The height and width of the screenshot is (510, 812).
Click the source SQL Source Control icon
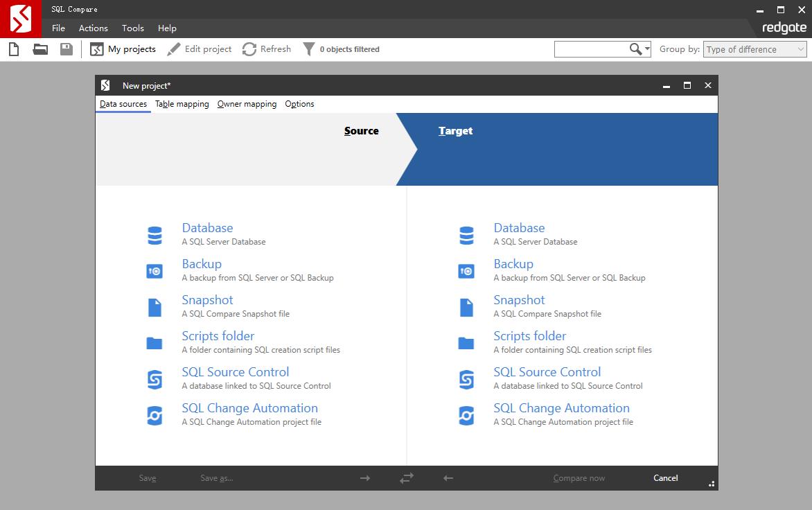[x=155, y=380]
